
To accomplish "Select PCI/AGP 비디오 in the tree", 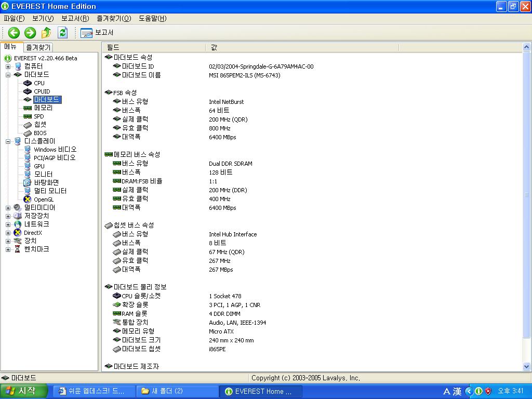I will click(x=55, y=158).
